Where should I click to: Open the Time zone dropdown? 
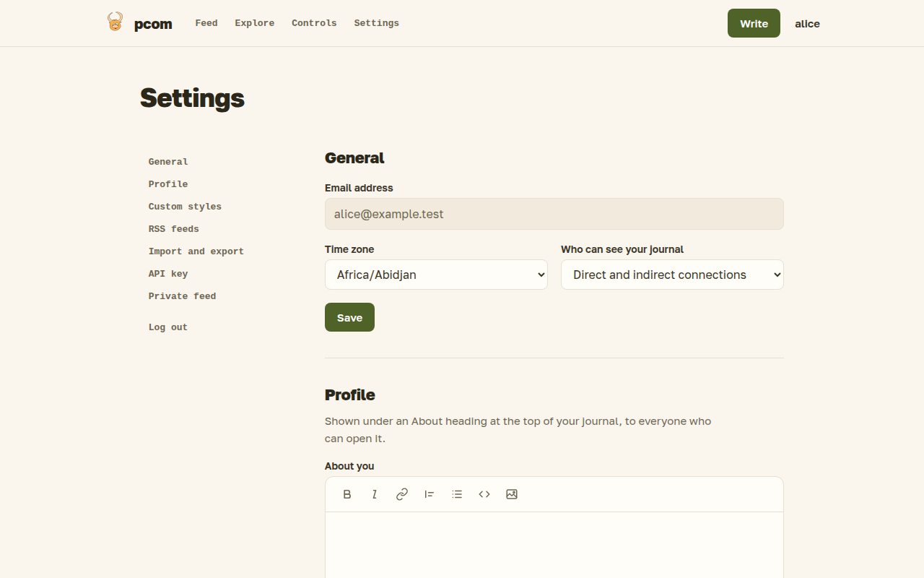(x=436, y=275)
